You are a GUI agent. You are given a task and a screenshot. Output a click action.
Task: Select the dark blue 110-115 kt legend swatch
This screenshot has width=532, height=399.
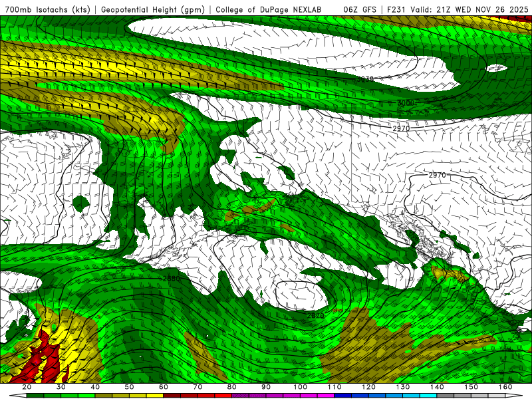[x=343, y=396]
